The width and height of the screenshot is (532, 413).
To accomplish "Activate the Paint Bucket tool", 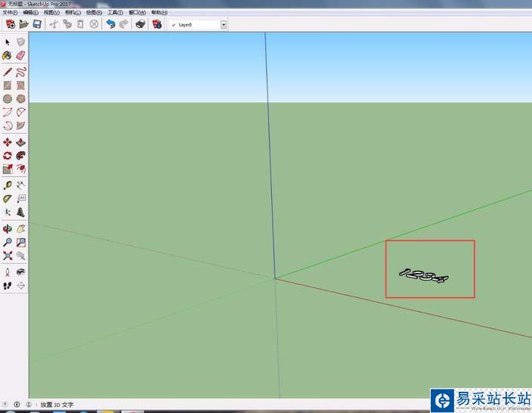I will 8,55.
